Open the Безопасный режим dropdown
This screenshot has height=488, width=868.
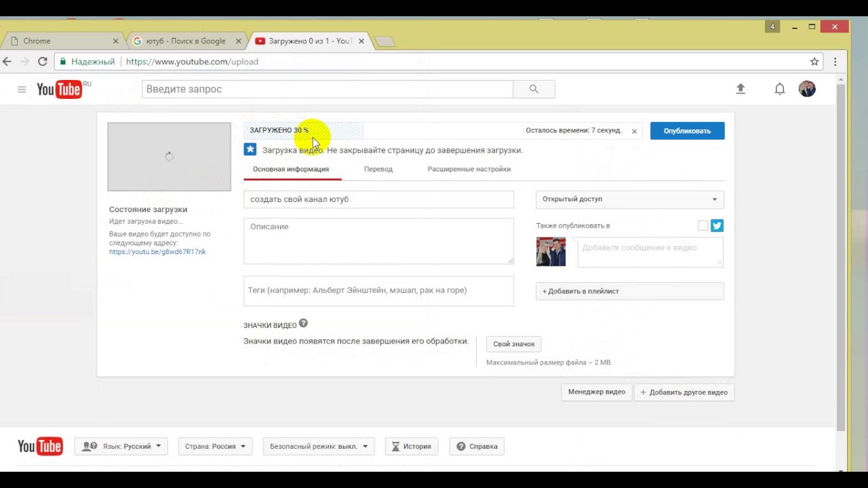[x=318, y=446]
